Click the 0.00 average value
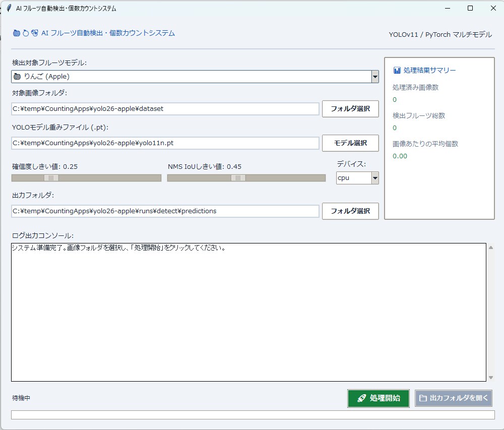Image resolution: width=504 pixels, height=430 pixels. (400, 156)
